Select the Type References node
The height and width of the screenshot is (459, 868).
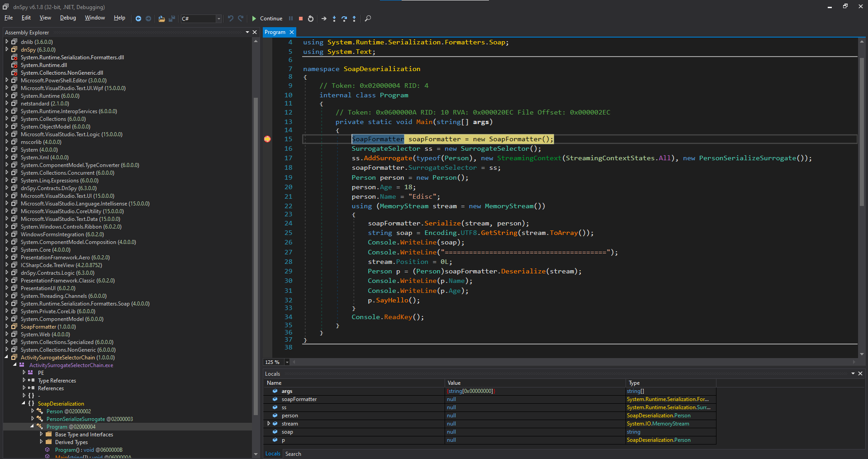[x=57, y=381]
